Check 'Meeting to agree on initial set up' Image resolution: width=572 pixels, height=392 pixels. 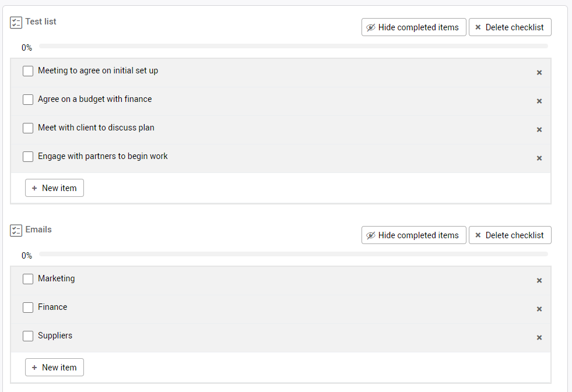tap(28, 71)
